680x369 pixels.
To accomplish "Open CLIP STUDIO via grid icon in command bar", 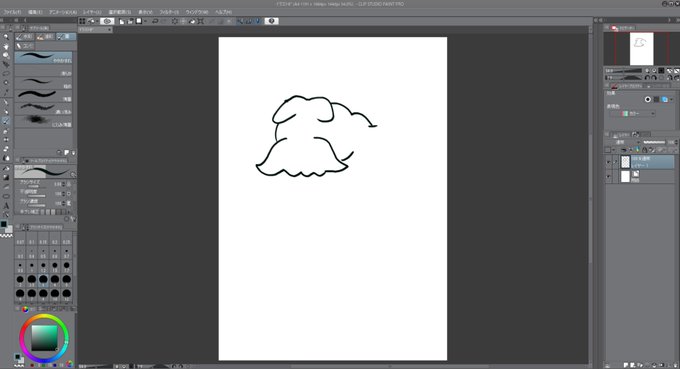I will [x=82, y=21].
